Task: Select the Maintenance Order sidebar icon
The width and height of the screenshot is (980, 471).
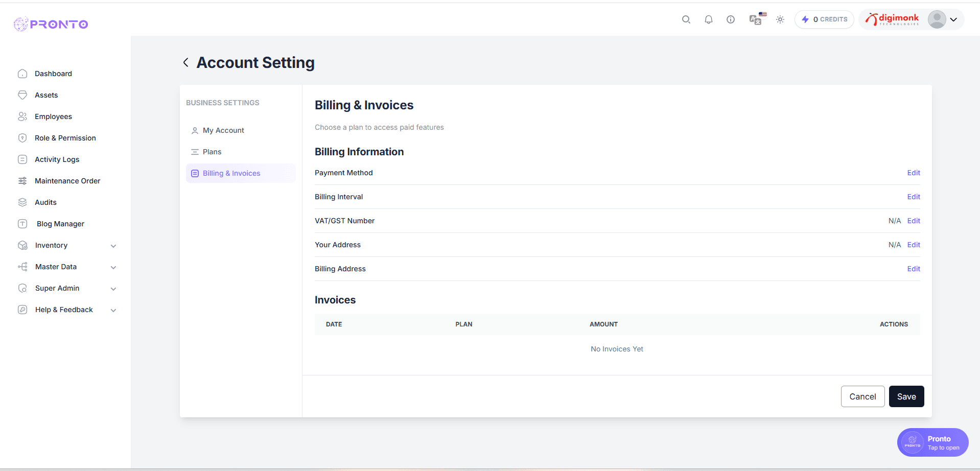Action: (x=22, y=180)
